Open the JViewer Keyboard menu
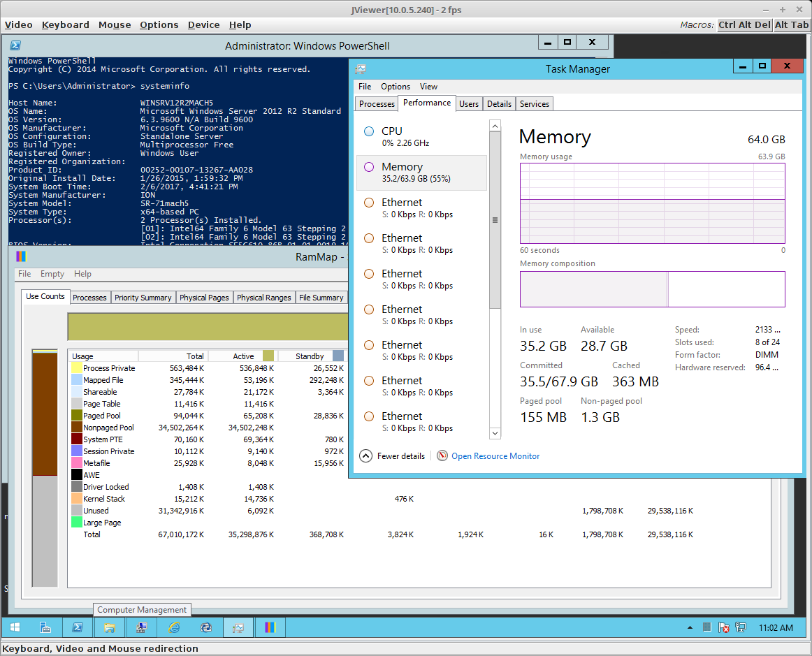The width and height of the screenshot is (812, 656). (x=65, y=25)
